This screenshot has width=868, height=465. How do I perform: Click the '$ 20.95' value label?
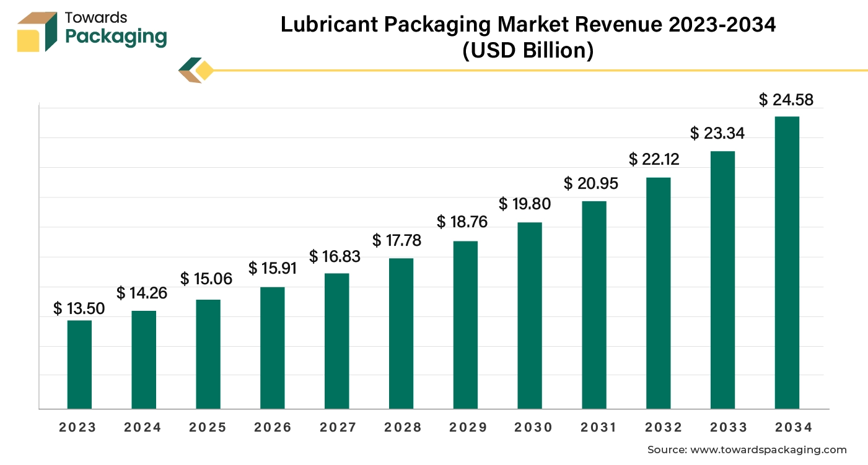click(591, 183)
